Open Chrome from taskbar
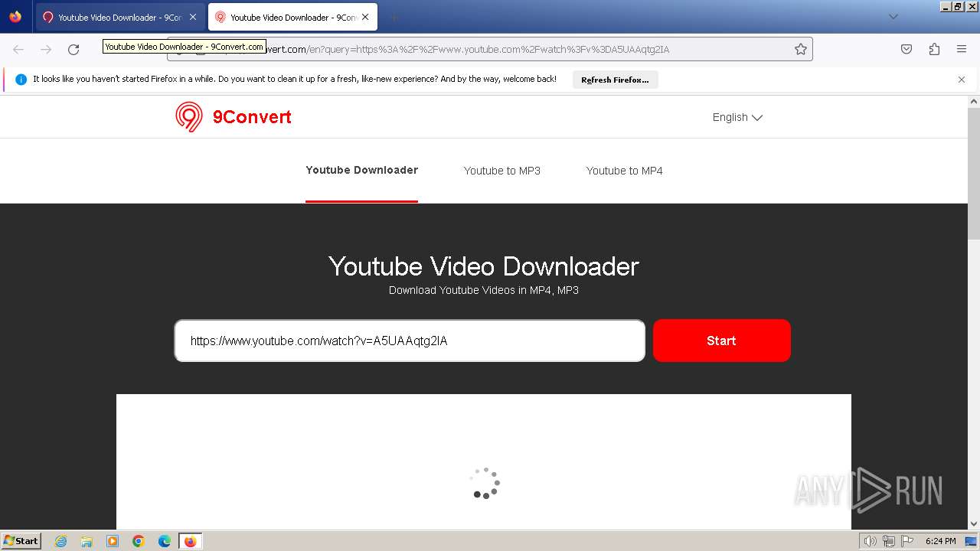Viewport: 980px width, 551px height. (139, 541)
